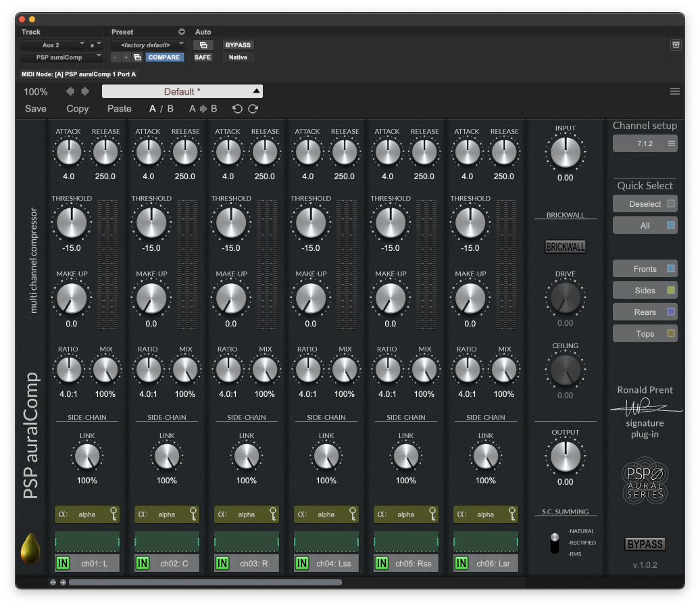The height and width of the screenshot is (607, 700).
Task: Select Sides channel group
Action: coord(645,291)
